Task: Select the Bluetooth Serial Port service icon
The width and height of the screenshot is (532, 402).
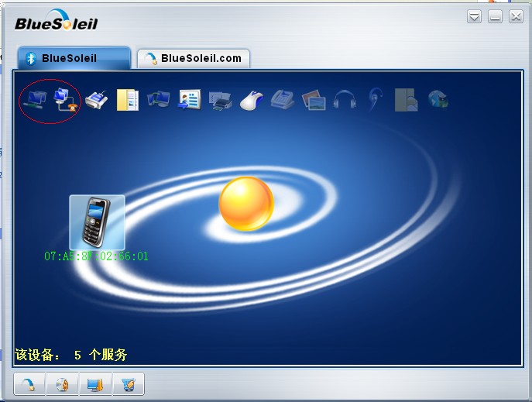Action: pyautogui.click(x=97, y=100)
